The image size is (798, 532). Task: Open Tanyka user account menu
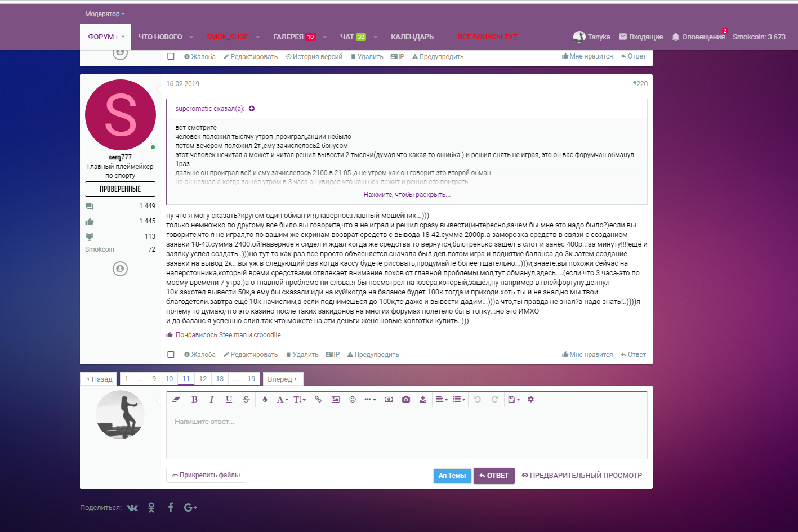pyautogui.click(x=592, y=37)
